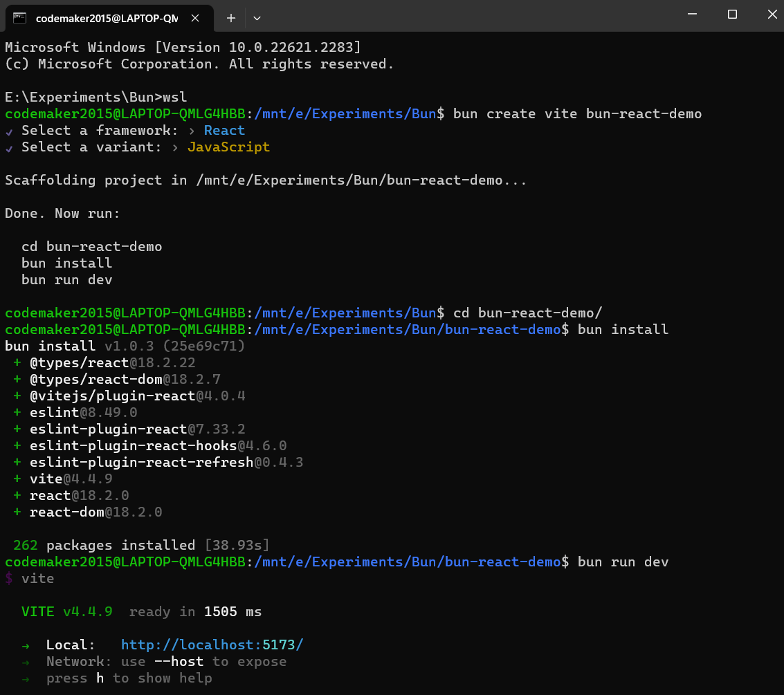Screen dimensions: 784x695
Task: Click the '$ vite' output line
Action: pyautogui.click(x=30, y=578)
